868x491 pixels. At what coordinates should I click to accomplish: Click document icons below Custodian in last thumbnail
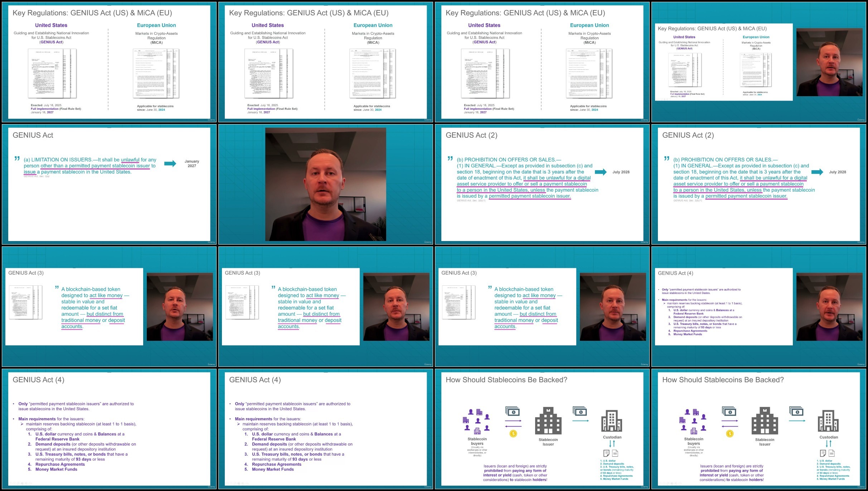click(827, 453)
